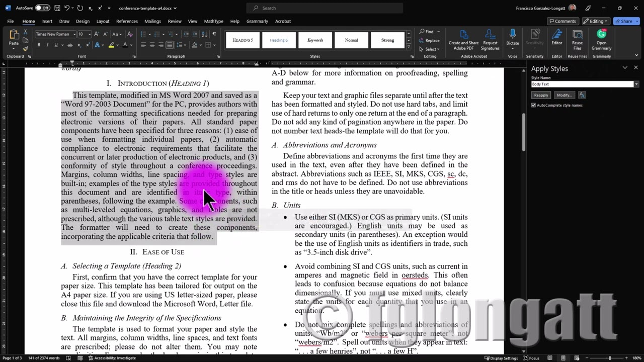Decrease font size with Shrink Font

click(x=105, y=34)
